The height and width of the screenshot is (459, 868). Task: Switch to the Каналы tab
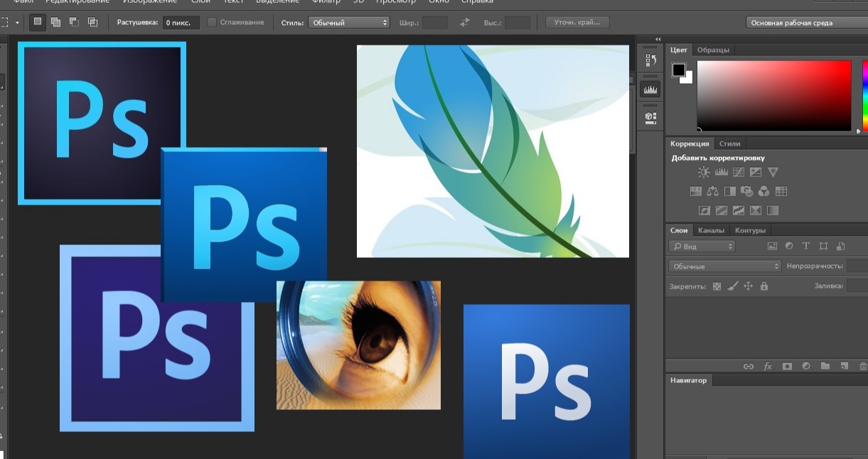(711, 230)
